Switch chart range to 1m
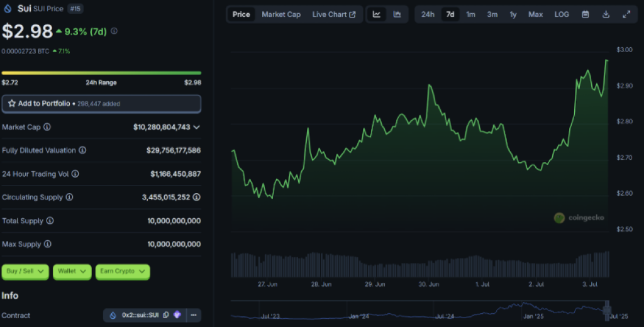 point(470,14)
